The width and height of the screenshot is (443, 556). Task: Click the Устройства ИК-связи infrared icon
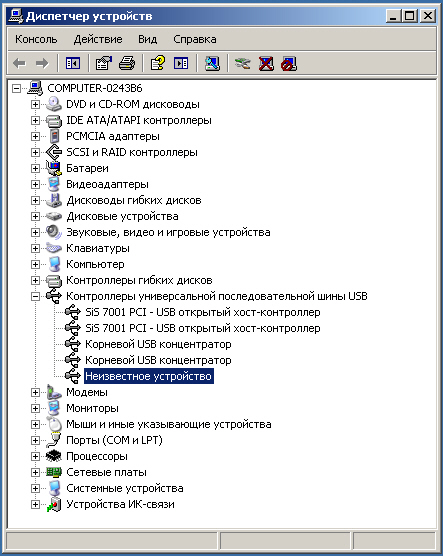(54, 504)
